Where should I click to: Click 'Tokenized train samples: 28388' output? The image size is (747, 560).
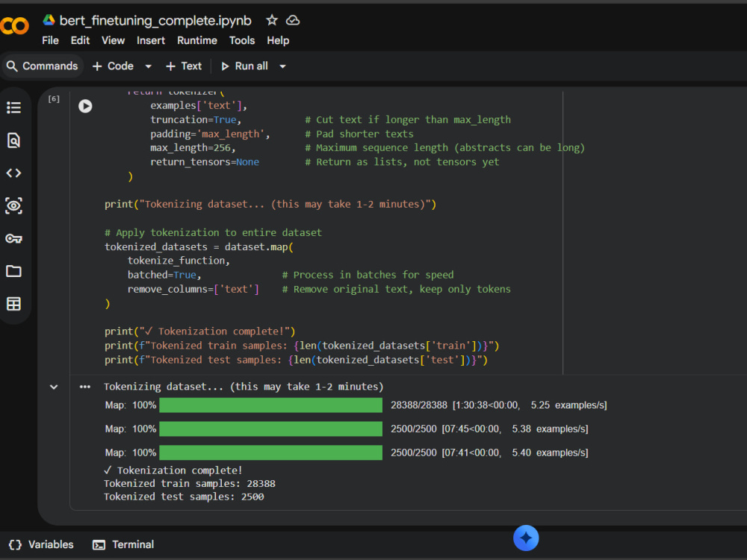(190, 484)
